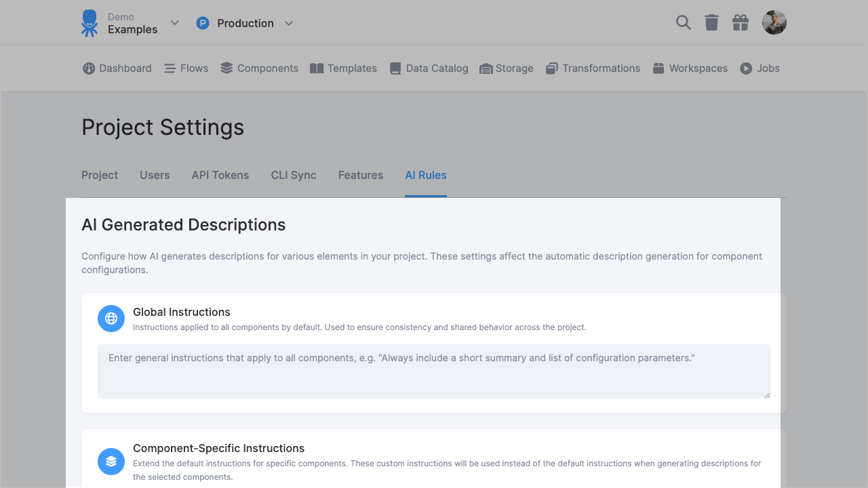Image resolution: width=868 pixels, height=488 pixels.
Task: Open the gift icon near the avatar
Action: (740, 22)
